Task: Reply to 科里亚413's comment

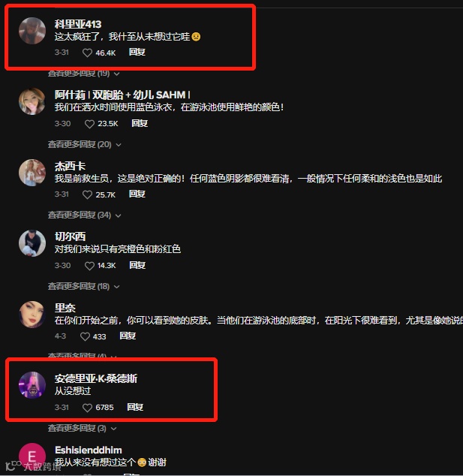Action: (x=137, y=53)
